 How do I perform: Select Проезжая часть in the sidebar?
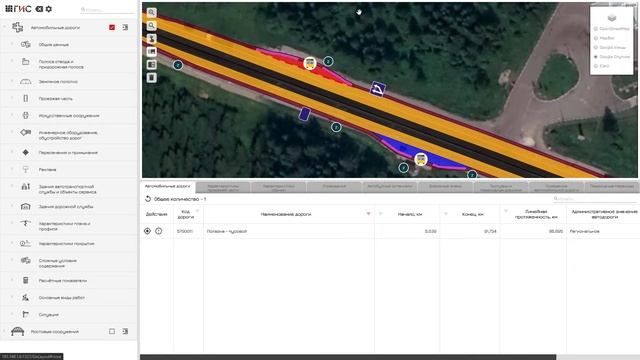click(x=56, y=98)
